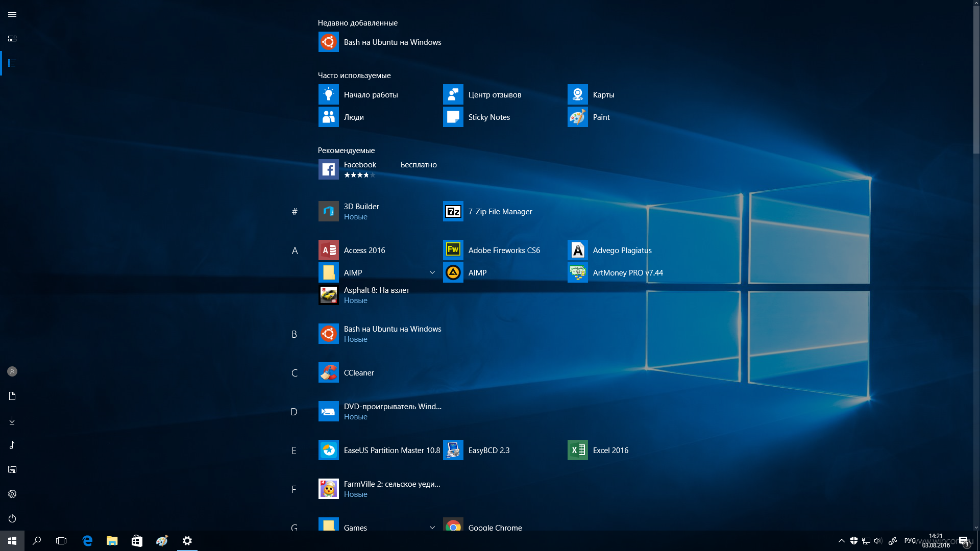Click the Windows Start button
The image size is (980, 551).
(12, 541)
